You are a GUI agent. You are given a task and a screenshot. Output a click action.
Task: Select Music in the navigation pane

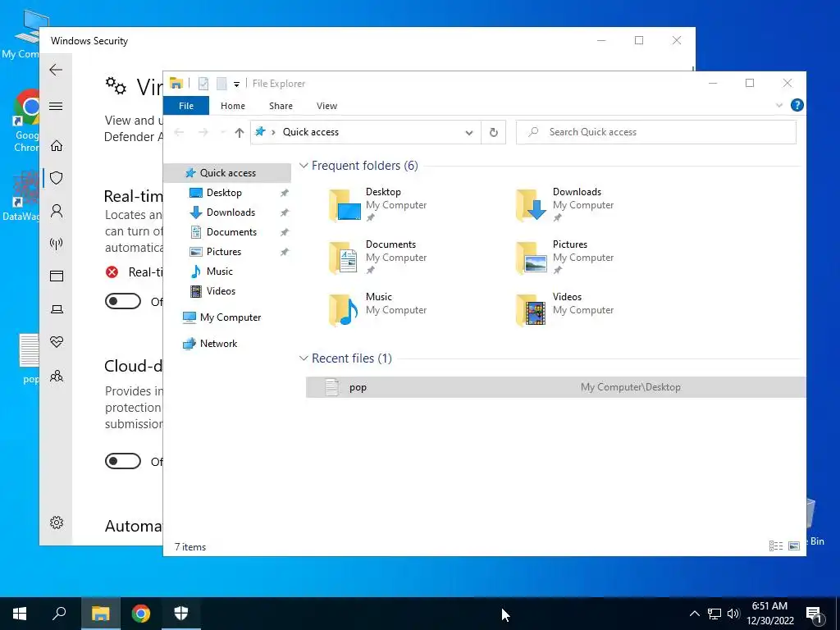(219, 271)
